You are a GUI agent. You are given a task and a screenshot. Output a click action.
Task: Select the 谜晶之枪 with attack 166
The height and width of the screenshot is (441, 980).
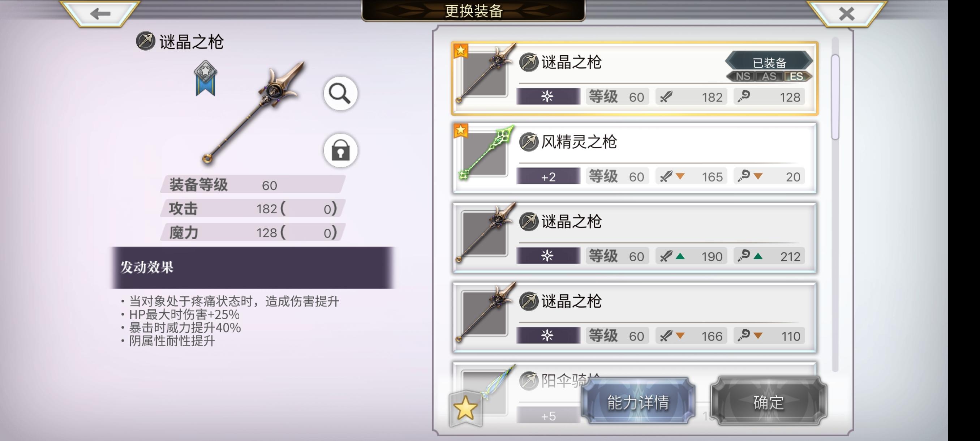tap(634, 317)
